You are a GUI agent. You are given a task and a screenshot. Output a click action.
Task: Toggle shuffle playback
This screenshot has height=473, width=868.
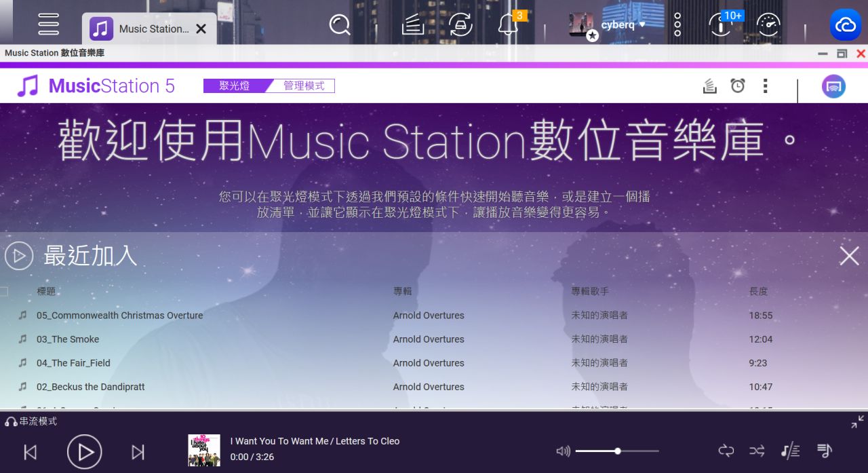tap(757, 451)
